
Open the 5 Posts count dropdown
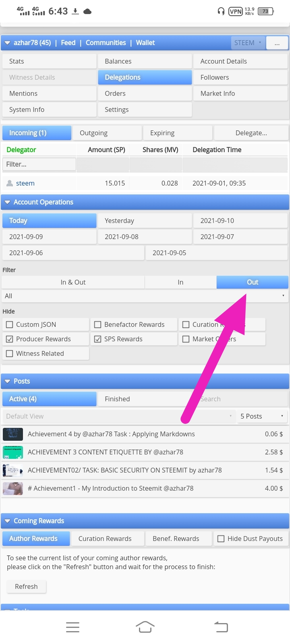pos(262,416)
